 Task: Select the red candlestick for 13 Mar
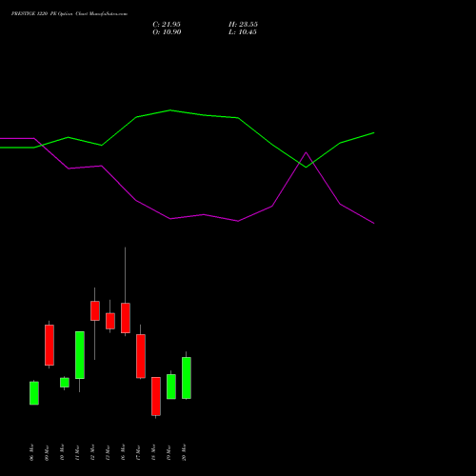[110, 321]
